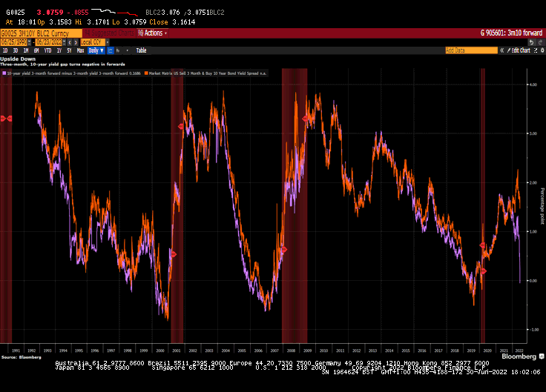Screen dimensions: 546x392
Task: Open calendar picker for start date
Action: click(x=29, y=42)
